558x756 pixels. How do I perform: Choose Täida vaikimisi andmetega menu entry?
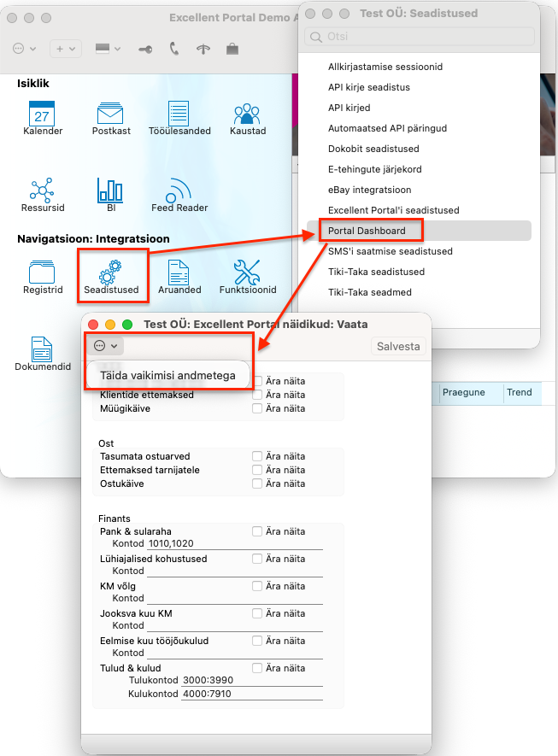[x=167, y=375]
